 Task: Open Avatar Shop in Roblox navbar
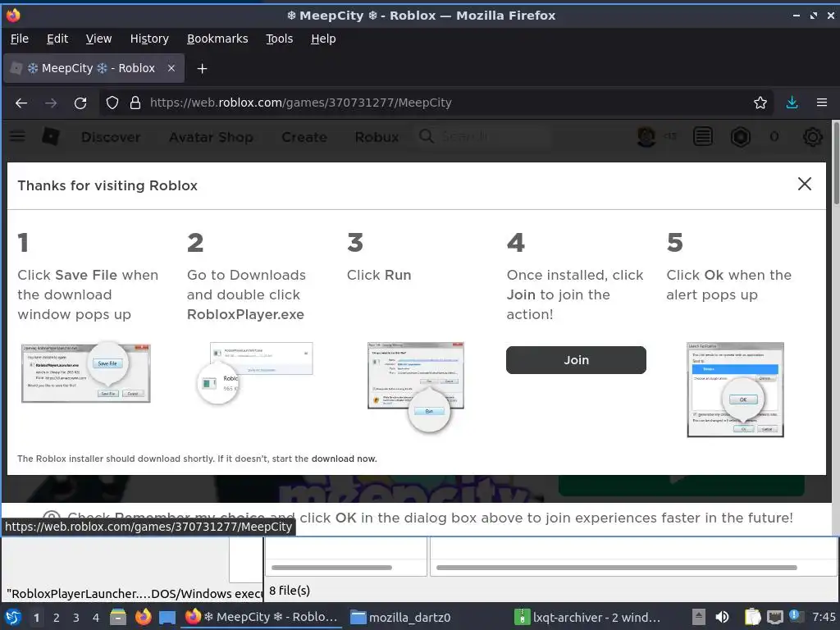211,137
